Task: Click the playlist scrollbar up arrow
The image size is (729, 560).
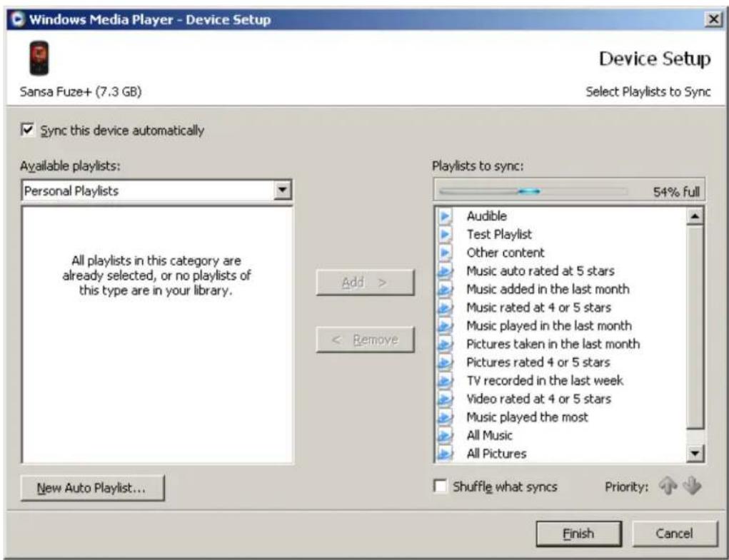Action: click(x=695, y=216)
